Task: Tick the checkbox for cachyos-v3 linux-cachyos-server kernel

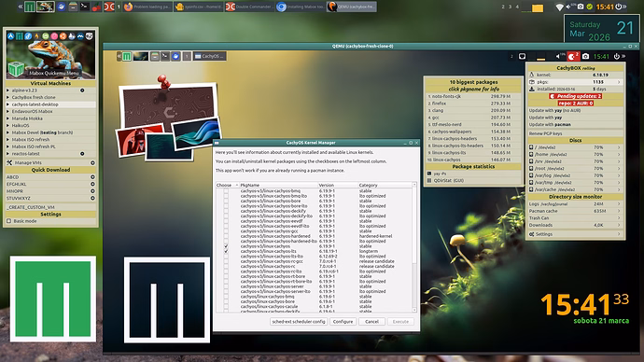Action: point(226,286)
